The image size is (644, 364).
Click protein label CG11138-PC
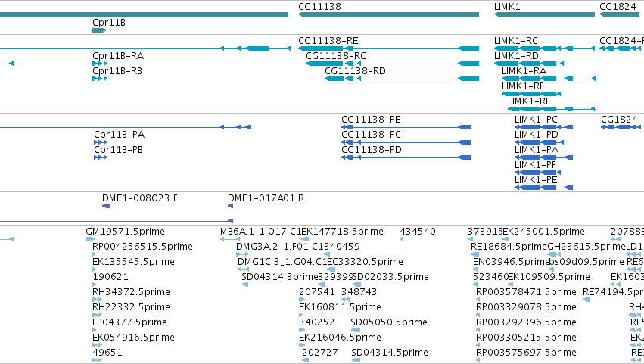[x=371, y=135]
